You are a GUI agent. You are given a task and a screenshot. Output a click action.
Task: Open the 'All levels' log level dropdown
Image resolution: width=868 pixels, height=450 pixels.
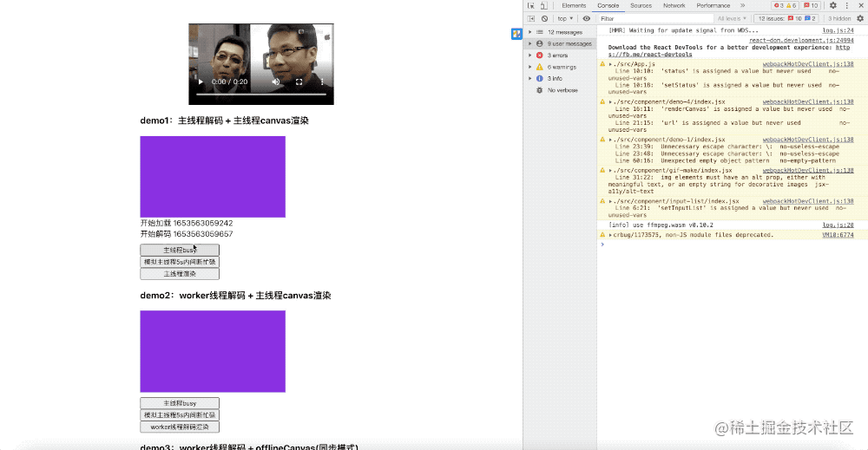pos(732,18)
